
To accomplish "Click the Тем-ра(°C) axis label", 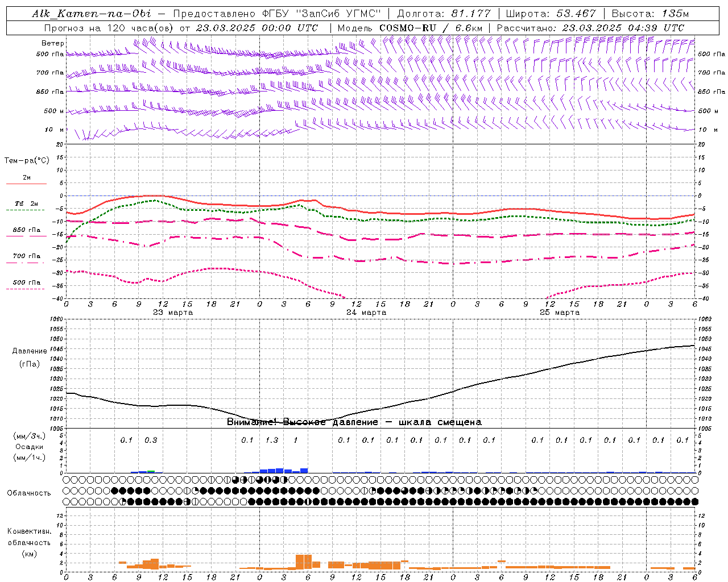I will (x=27, y=161).
